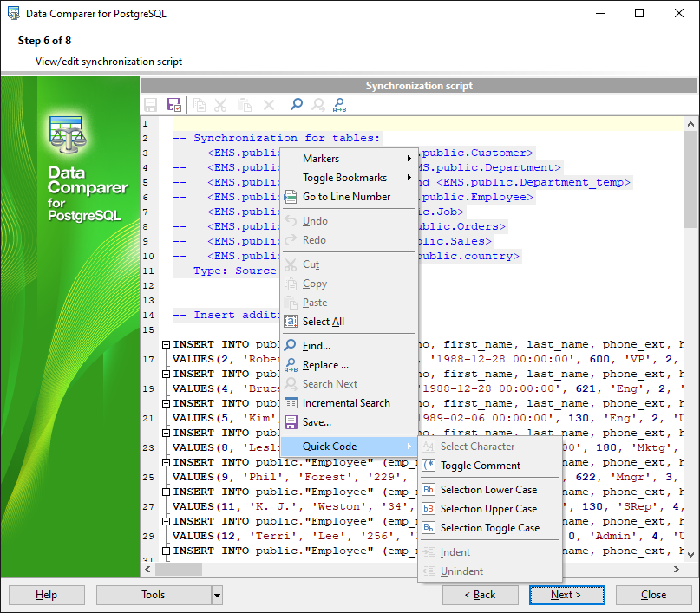Select Incremental Search in the context menu
The width and height of the screenshot is (700, 613).
[x=346, y=403]
